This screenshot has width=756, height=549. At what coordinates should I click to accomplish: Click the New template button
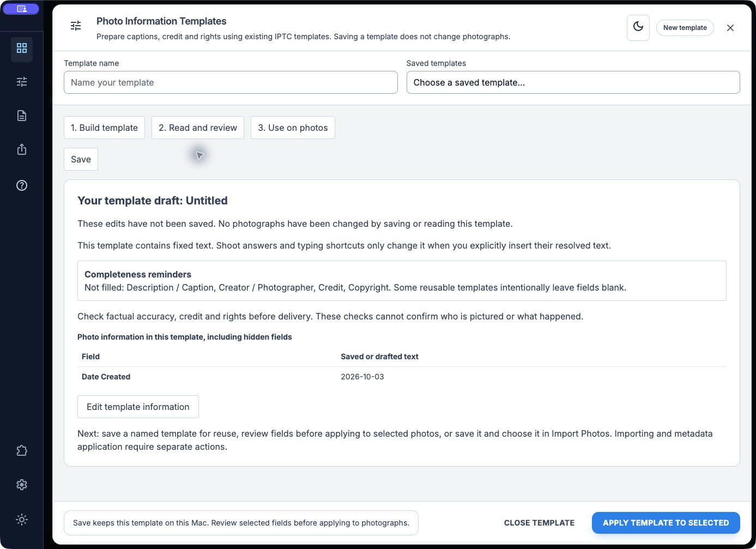point(685,28)
